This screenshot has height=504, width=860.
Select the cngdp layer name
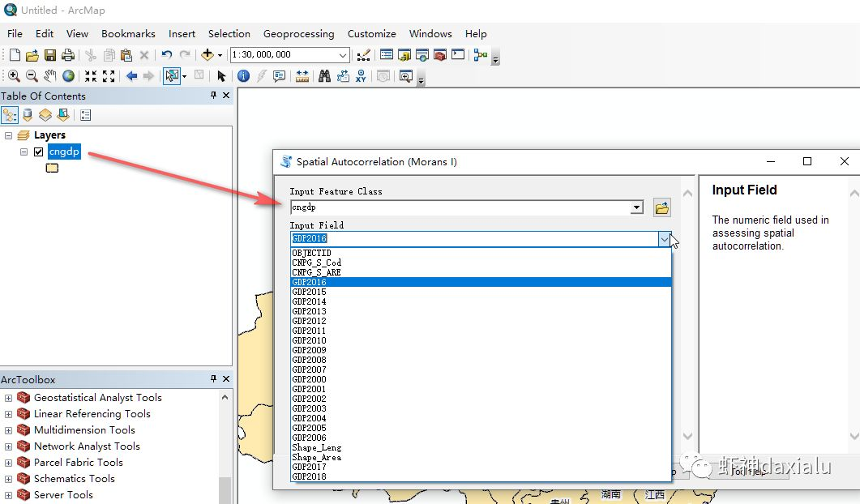pyautogui.click(x=64, y=152)
